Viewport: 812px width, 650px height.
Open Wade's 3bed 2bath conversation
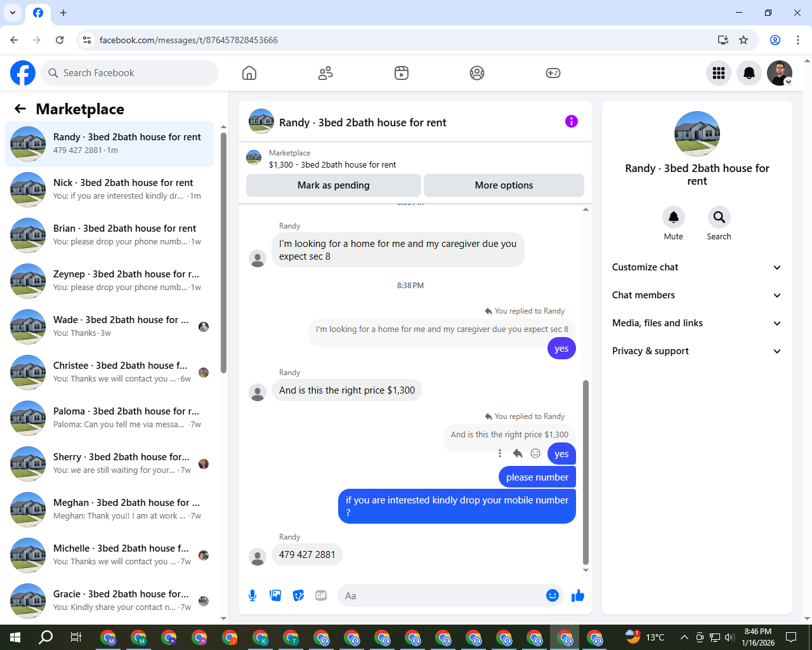[x=109, y=326]
